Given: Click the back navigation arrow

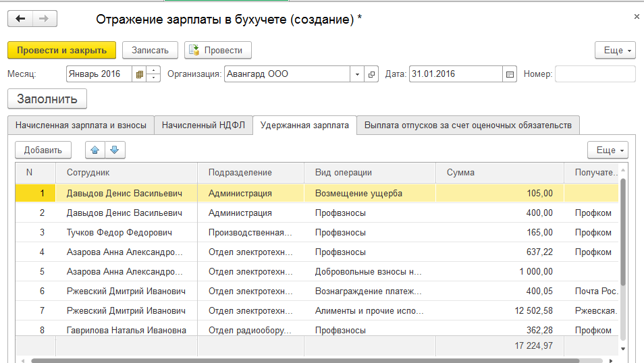Looking at the screenshot, I should 20,19.
